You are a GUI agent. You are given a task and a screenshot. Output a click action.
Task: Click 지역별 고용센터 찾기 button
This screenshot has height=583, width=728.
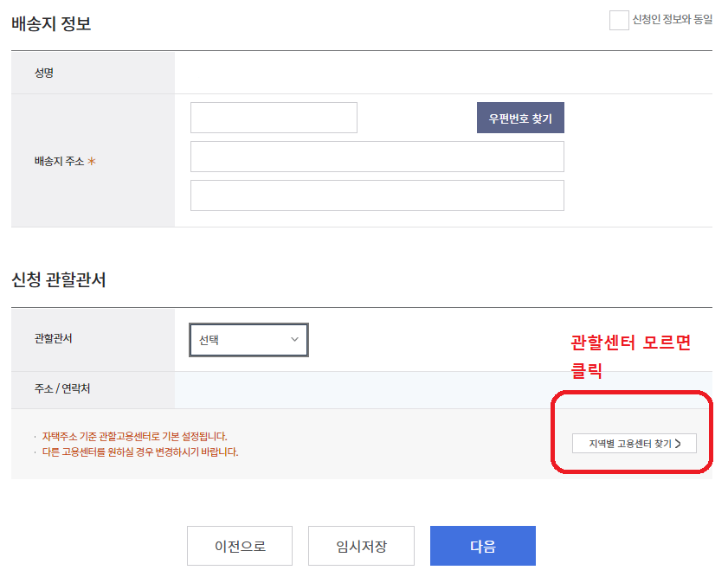coord(635,444)
